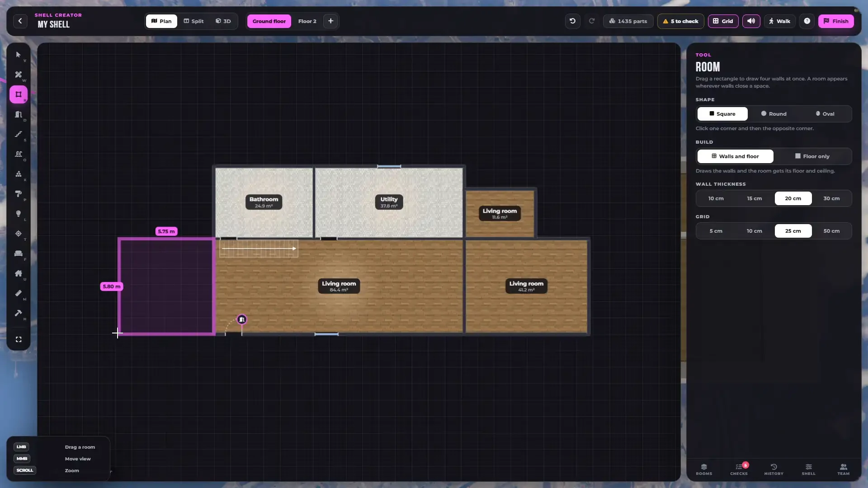The height and width of the screenshot is (488, 868).
Task: Select the ruler measure tool
Action: (x=19, y=293)
